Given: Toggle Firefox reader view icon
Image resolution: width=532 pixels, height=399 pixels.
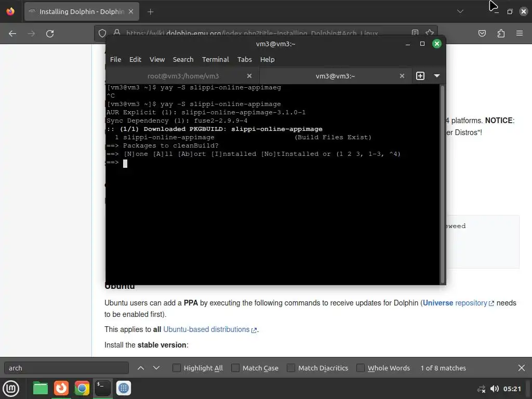Looking at the screenshot, I should [x=415, y=33].
